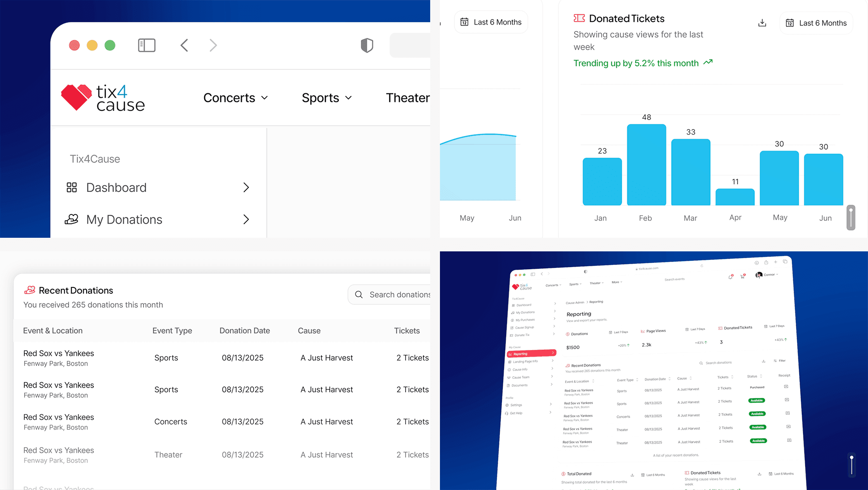Click the browser forward arrow
This screenshot has height=490, width=868.
click(213, 45)
